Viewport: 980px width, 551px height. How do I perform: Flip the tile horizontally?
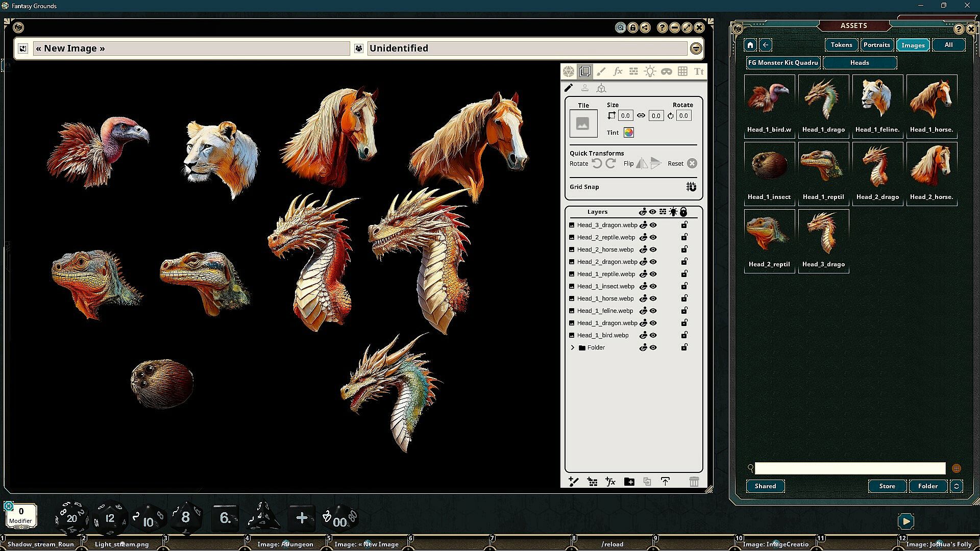(x=642, y=163)
